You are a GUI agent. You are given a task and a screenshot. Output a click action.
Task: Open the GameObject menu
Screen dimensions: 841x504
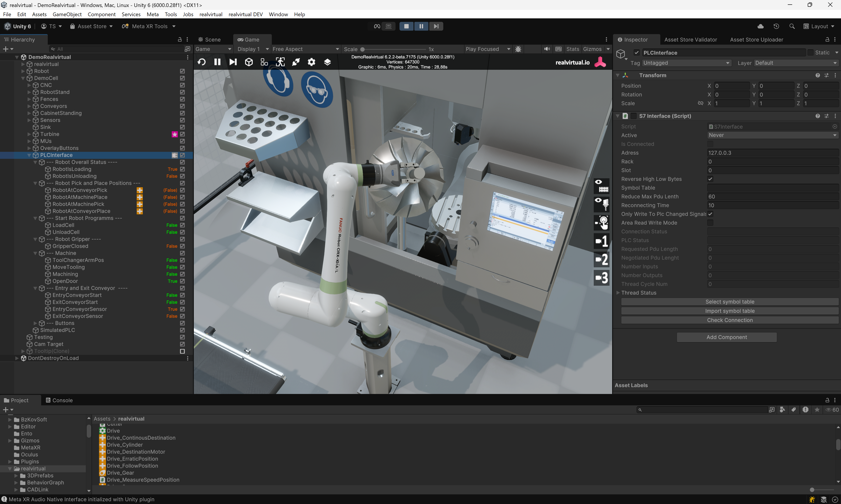pyautogui.click(x=67, y=14)
